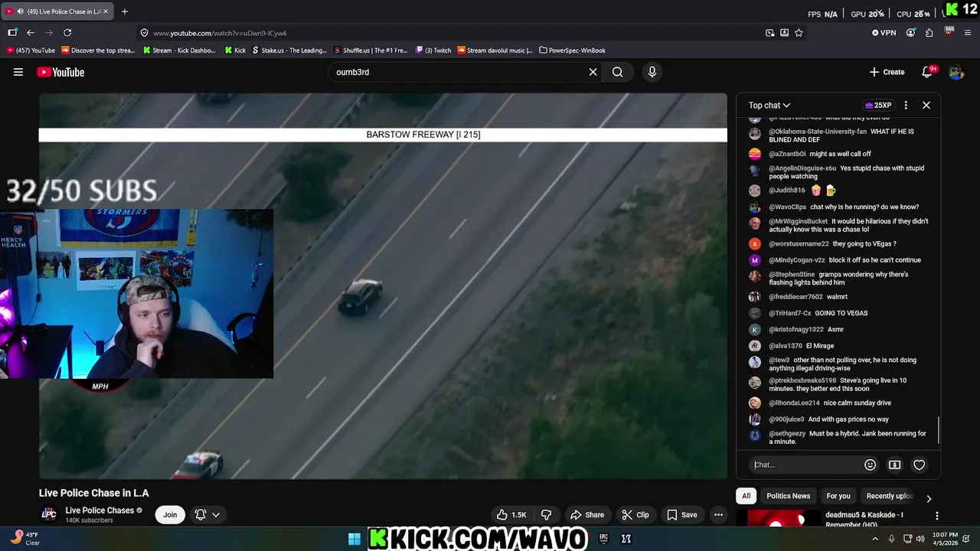This screenshot has width=980, height=551.
Task: Expand the Top chat dropdown
Action: [x=769, y=106]
